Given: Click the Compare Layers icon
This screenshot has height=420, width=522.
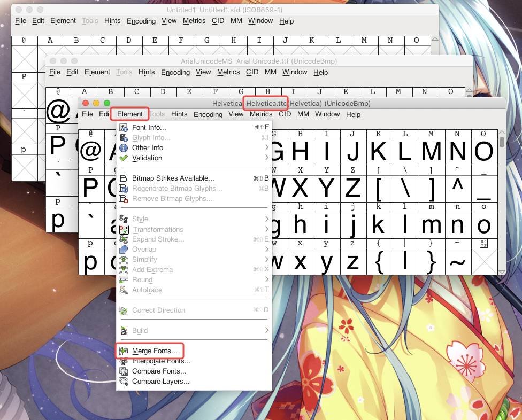Looking at the screenshot, I should (x=124, y=382).
